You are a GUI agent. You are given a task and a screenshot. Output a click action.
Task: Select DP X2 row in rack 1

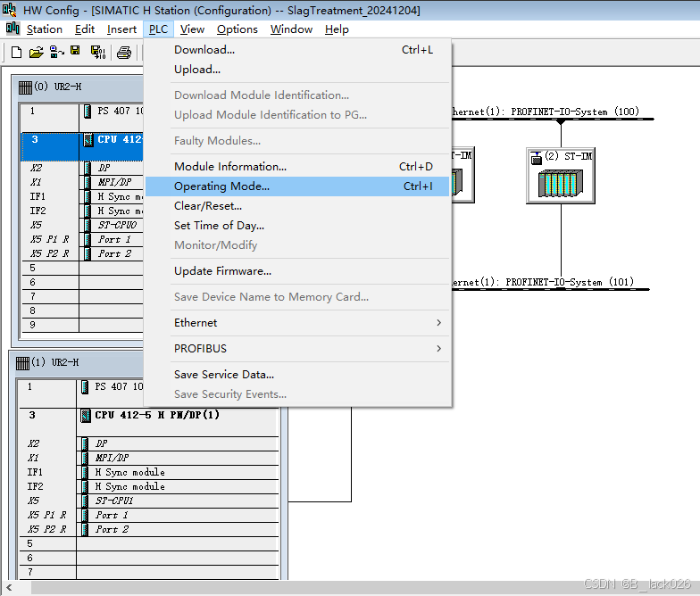click(148, 443)
